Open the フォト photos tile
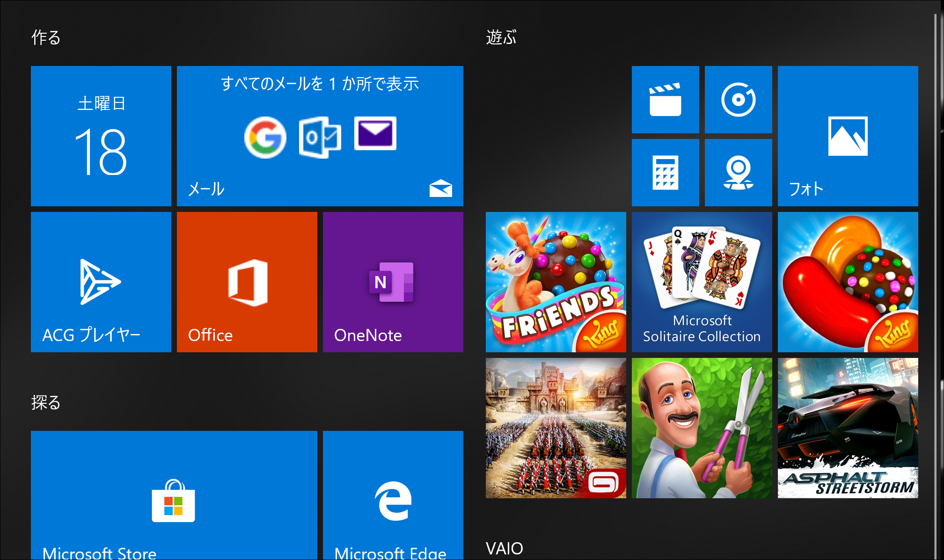This screenshot has height=560, width=944. coord(848,136)
